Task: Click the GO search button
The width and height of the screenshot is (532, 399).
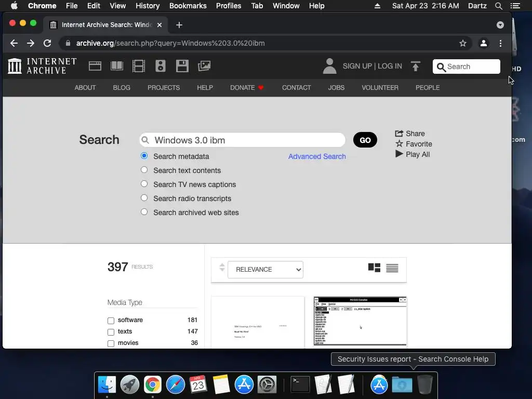Action: click(x=365, y=140)
